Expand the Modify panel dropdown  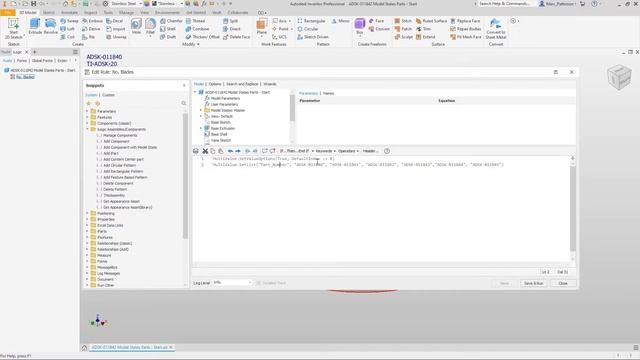pyautogui.click(x=191, y=44)
